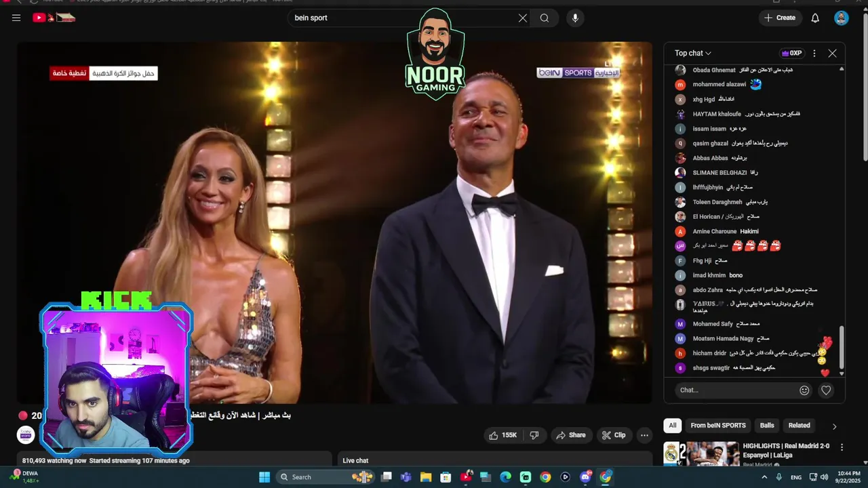Open Toleen Daraghmeh's chat avatar
The image size is (868, 488).
pos(680,202)
